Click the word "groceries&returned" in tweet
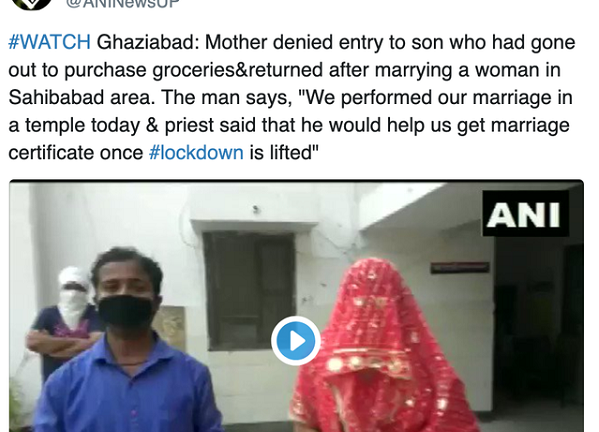 237,70
